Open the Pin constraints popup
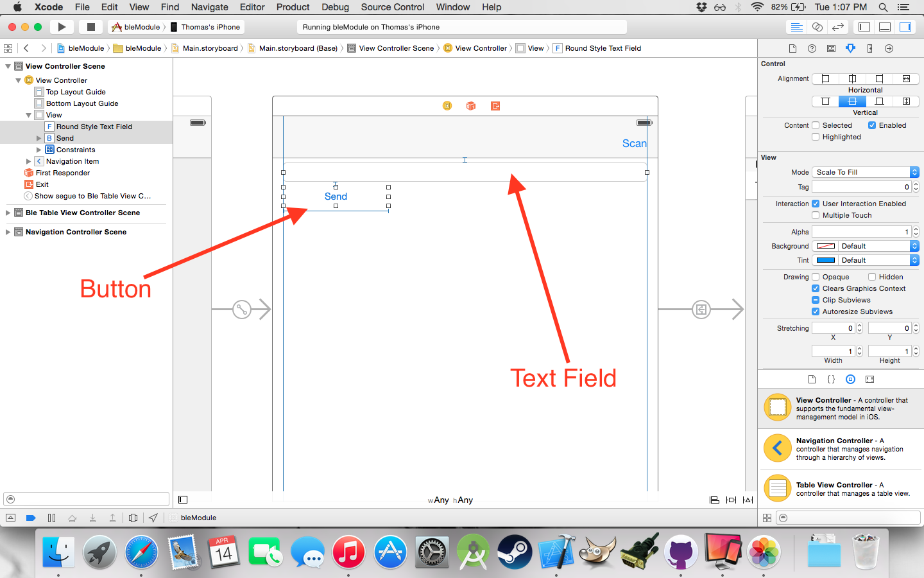Screen dimensions: 924x578 731,500
